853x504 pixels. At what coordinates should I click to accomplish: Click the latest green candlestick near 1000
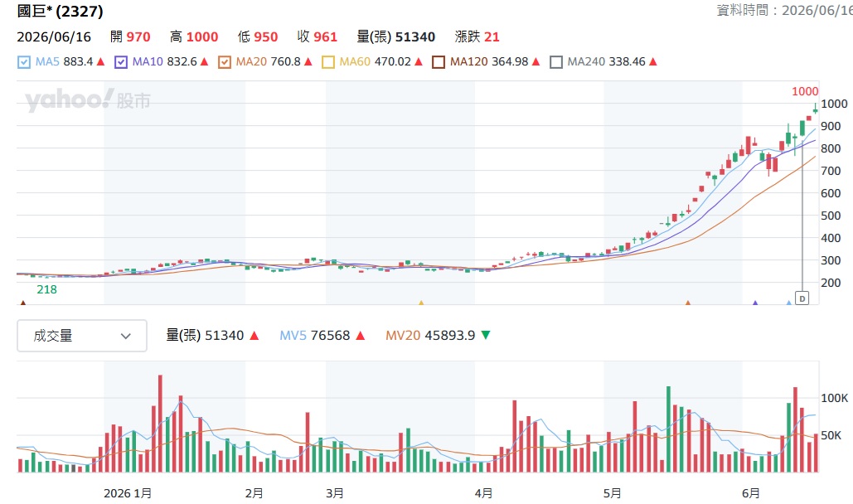[815, 109]
